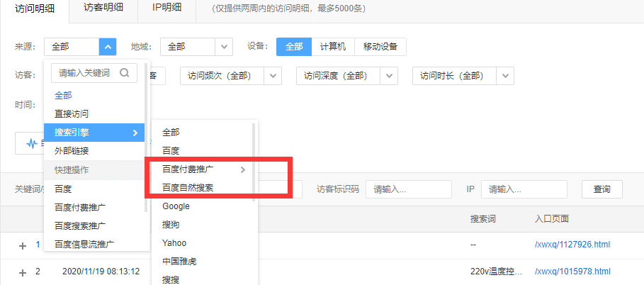Viewport: 644px width, 285px height.
Task: Open the IP明细 tab
Action: click(166, 9)
